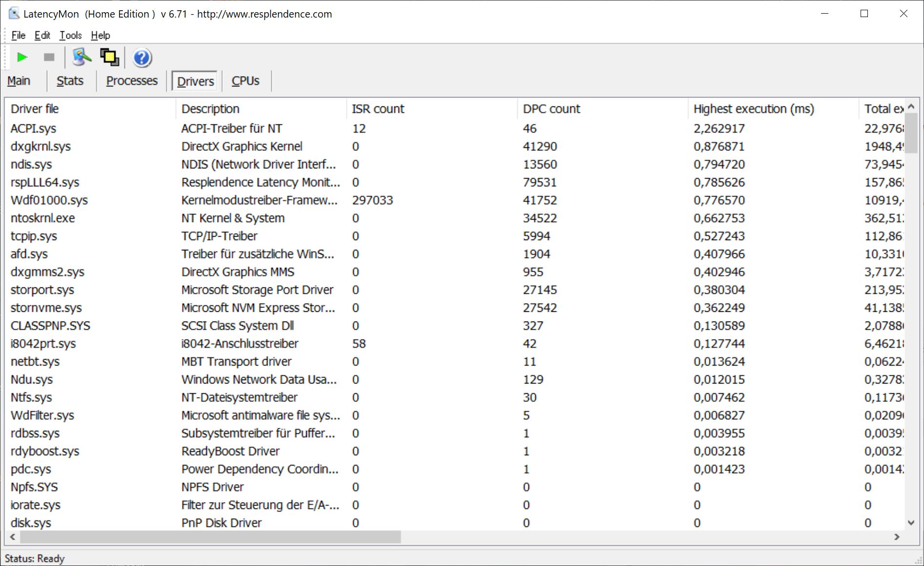Maximize the LatencyMon window

pyautogui.click(x=864, y=14)
